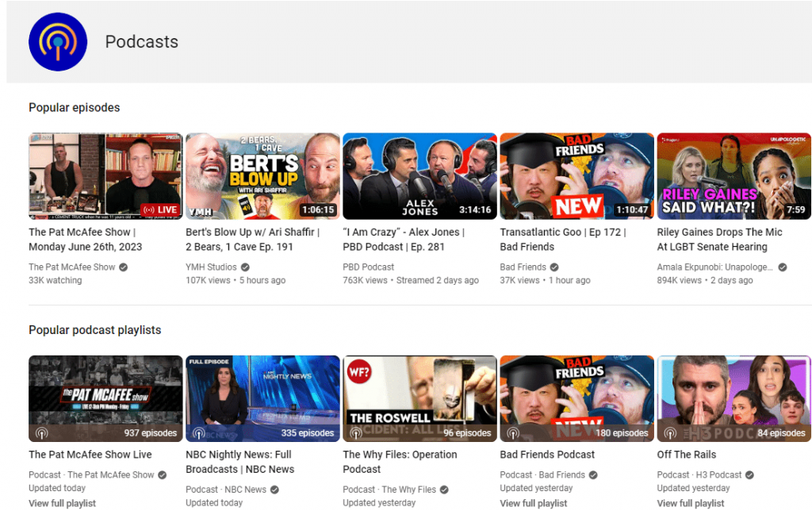
Task: Click podcast icon on Off The Rails thumbnail
Action: pos(670,432)
